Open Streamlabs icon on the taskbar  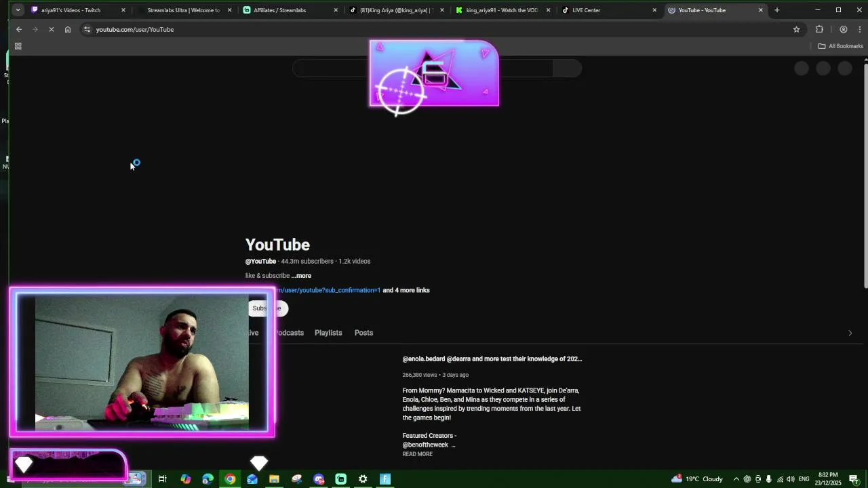340,479
